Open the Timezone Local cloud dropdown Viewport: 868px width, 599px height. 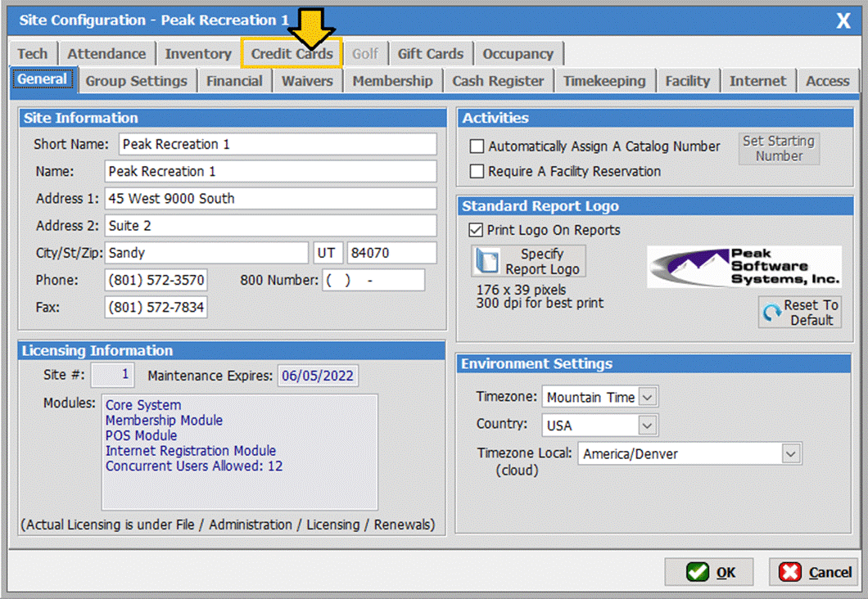790,453
